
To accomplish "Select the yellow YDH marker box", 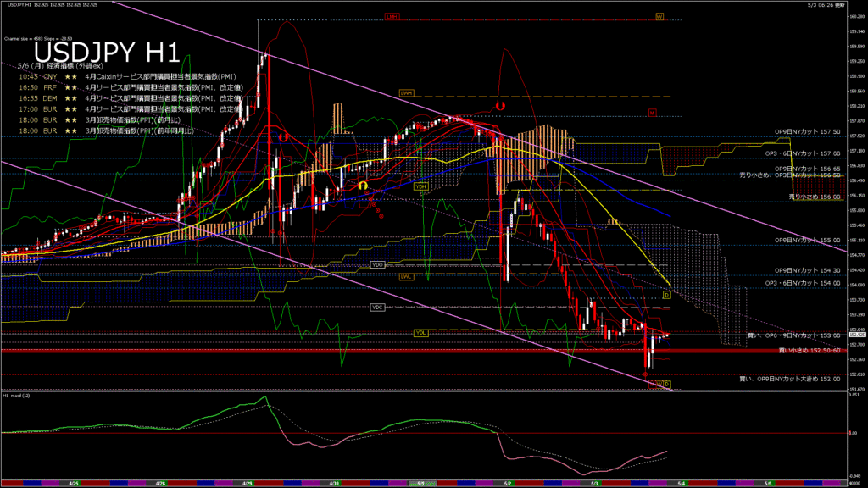I will 420,186.
